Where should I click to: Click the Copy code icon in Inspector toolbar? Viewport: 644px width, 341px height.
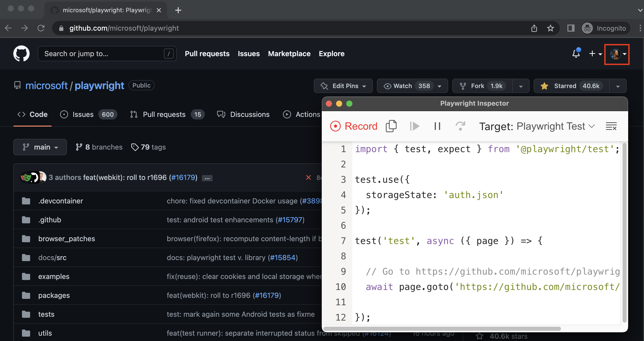(x=391, y=126)
